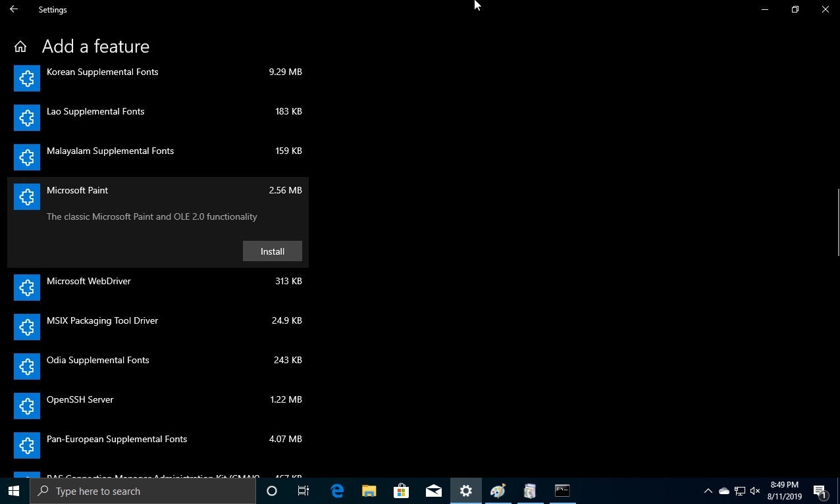Click the Install button for Microsoft Paint
Image resolution: width=840 pixels, height=504 pixels.
(x=273, y=251)
